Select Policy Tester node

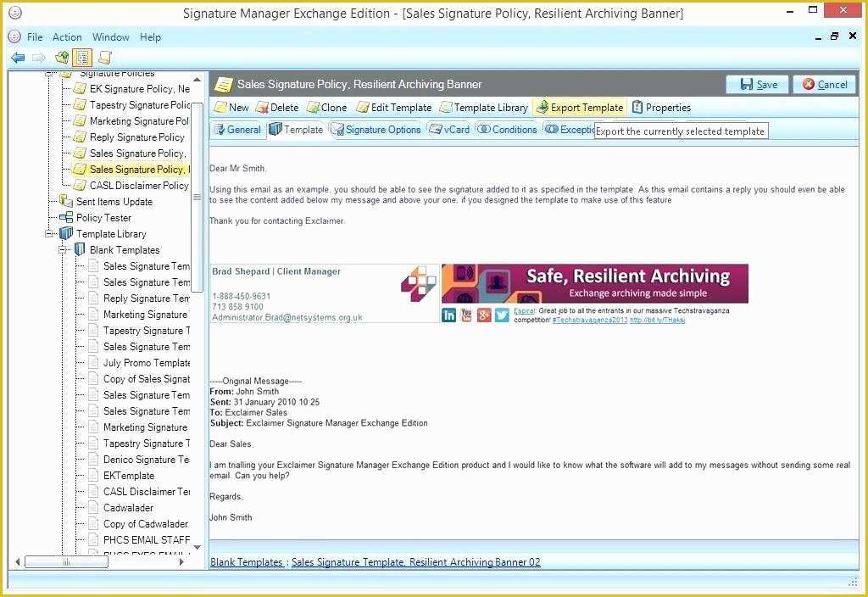(96, 218)
